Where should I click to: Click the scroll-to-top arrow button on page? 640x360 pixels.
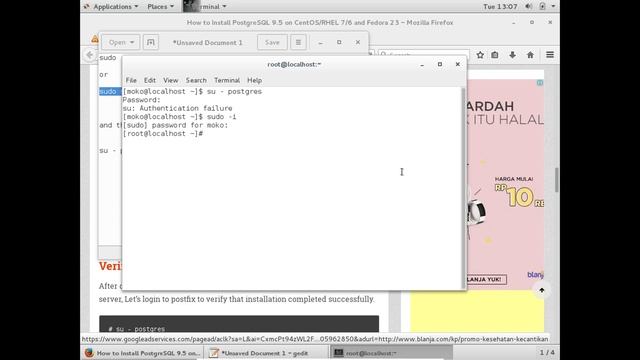[x=542, y=290]
